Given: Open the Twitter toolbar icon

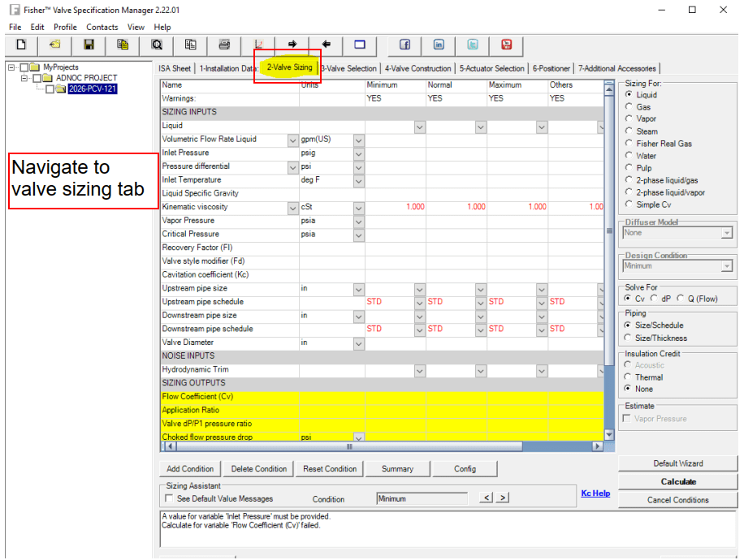Looking at the screenshot, I should tap(473, 45).
